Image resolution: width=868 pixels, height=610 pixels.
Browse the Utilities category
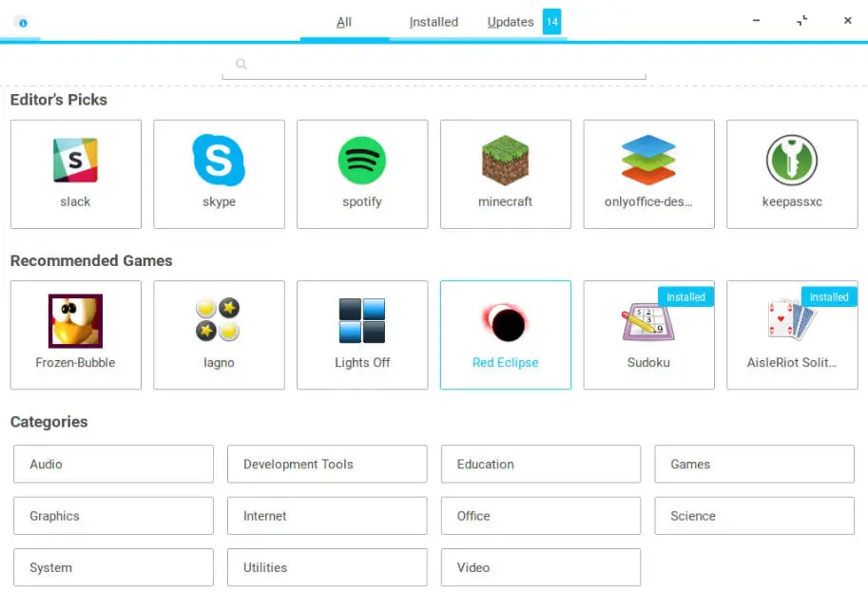(x=327, y=567)
